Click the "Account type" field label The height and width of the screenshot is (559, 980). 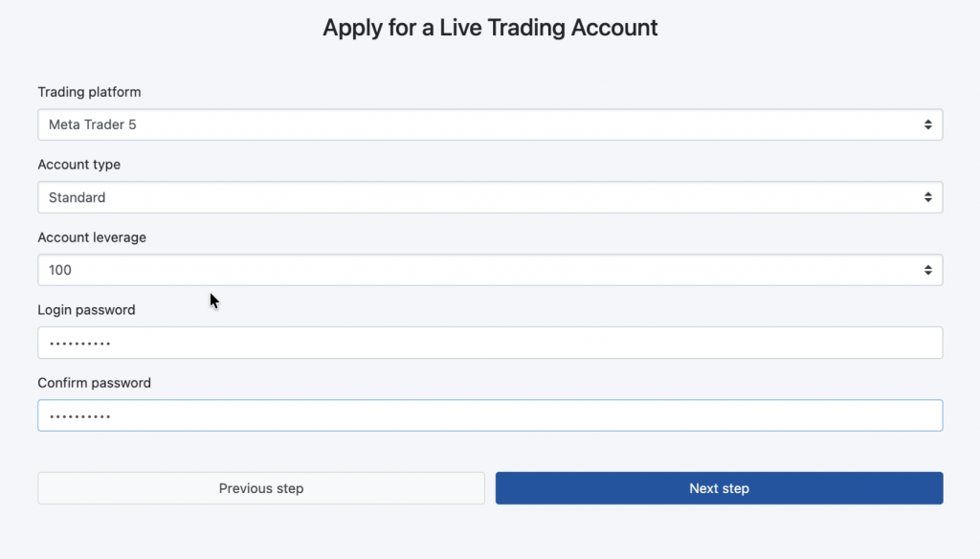(79, 165)
